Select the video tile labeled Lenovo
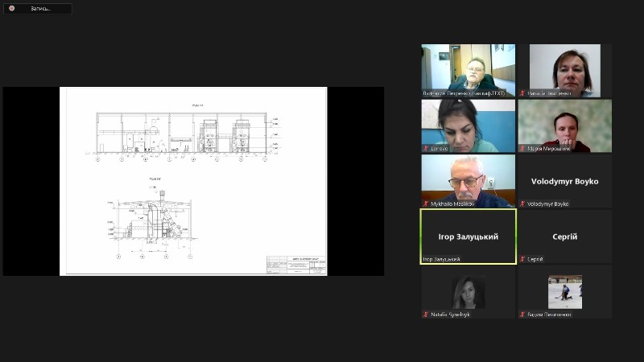 [x=469, y=126]
